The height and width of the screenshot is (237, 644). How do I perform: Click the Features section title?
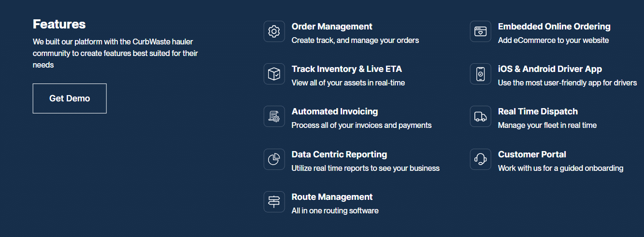[x=59, y=24]
